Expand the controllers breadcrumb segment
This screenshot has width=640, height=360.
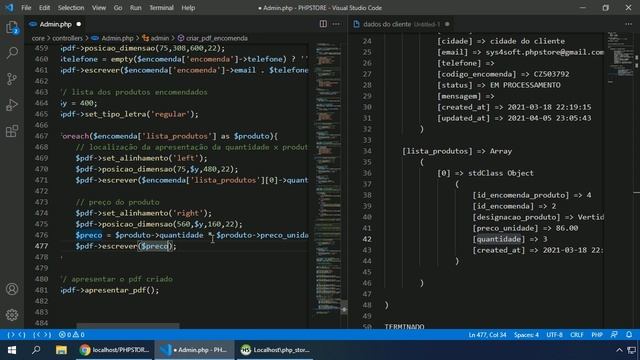(x=67, y=38)
